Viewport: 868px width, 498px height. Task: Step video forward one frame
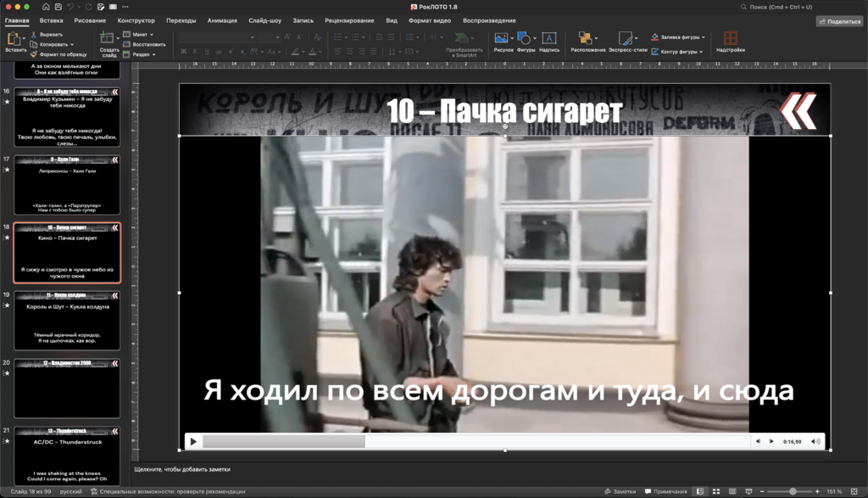point(771,441)
